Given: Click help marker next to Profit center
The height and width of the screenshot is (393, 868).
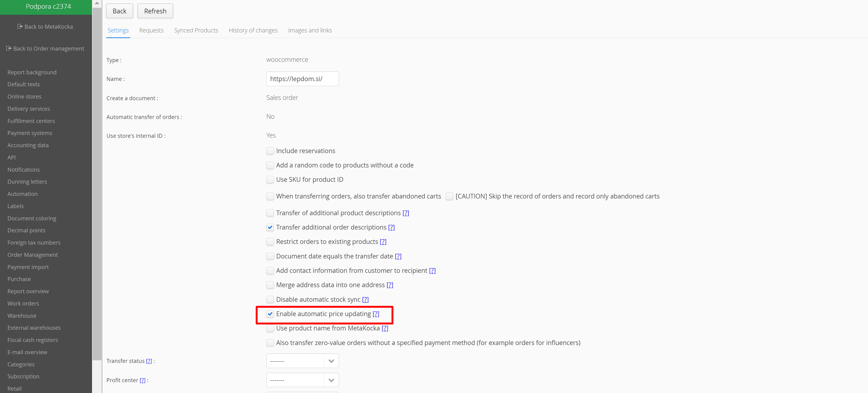Looking at the screenshot, I should tap(143, 380).
